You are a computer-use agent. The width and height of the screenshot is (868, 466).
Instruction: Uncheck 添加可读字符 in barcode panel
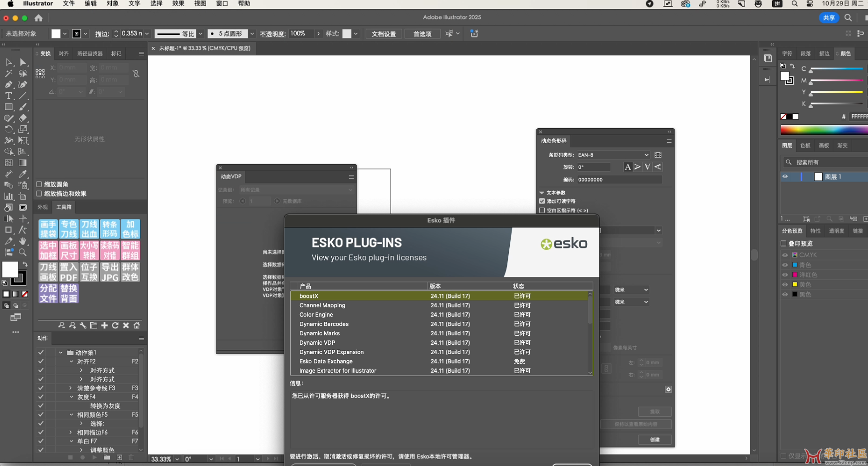(x=542, y=201)
